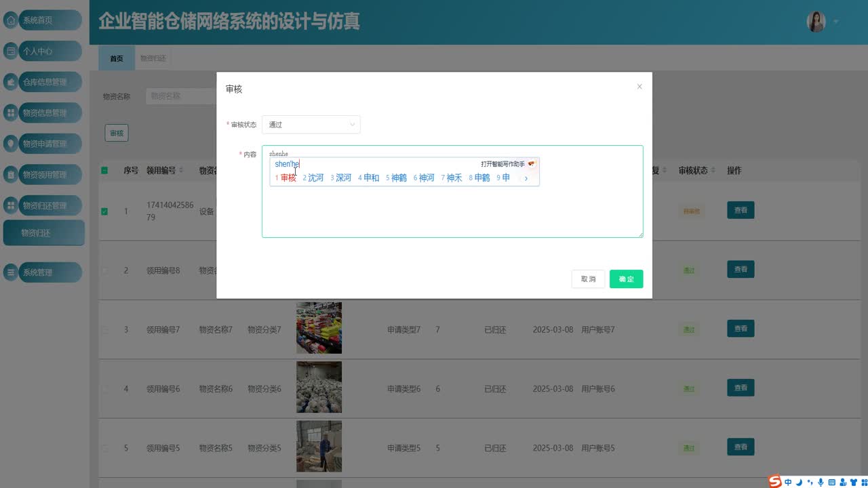Click the 系统首页 home icon
The image size is (868, 488).
tap(11, 20)
